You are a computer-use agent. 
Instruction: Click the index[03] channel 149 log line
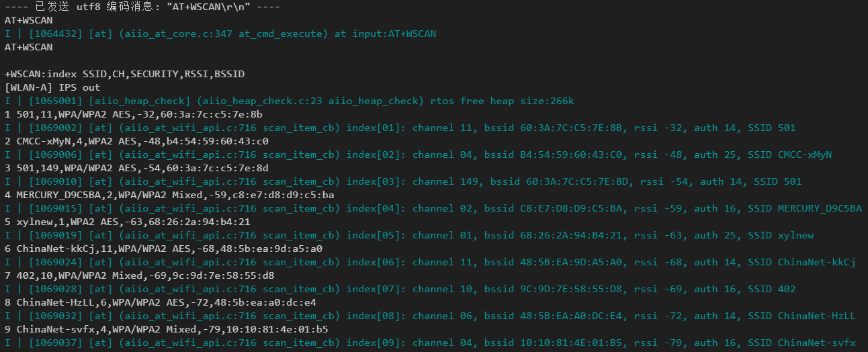(x=403, y=181)
